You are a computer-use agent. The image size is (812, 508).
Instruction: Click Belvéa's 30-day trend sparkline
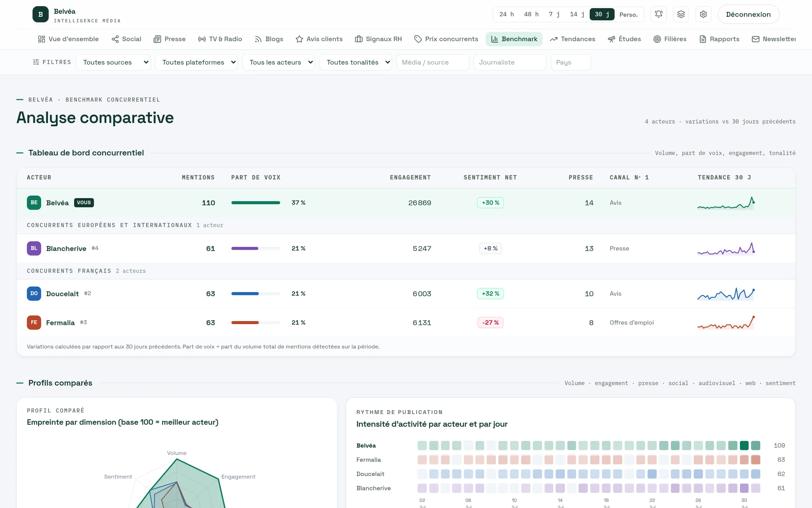click(726, 203)
